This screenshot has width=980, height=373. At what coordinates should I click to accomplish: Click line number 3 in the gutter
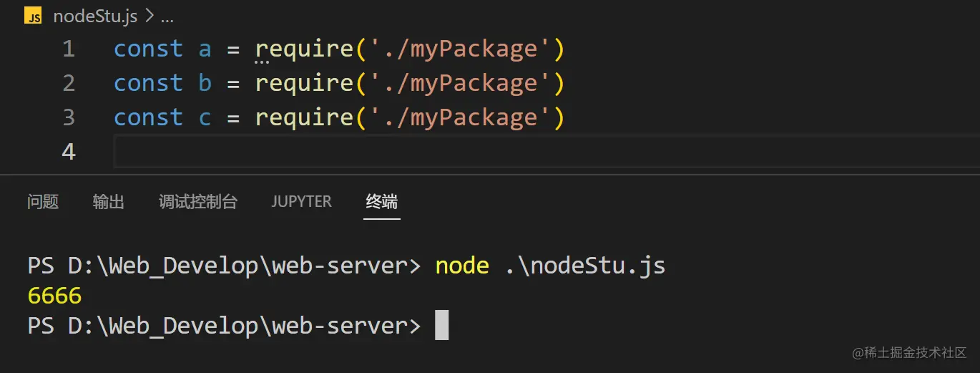[x=69, y=118]
